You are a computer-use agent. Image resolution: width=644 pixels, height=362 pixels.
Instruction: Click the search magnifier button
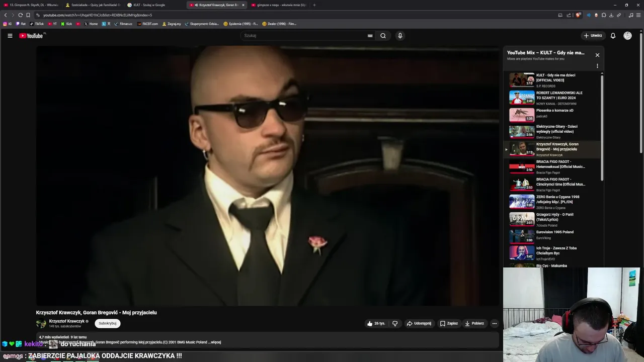[383, 36]
